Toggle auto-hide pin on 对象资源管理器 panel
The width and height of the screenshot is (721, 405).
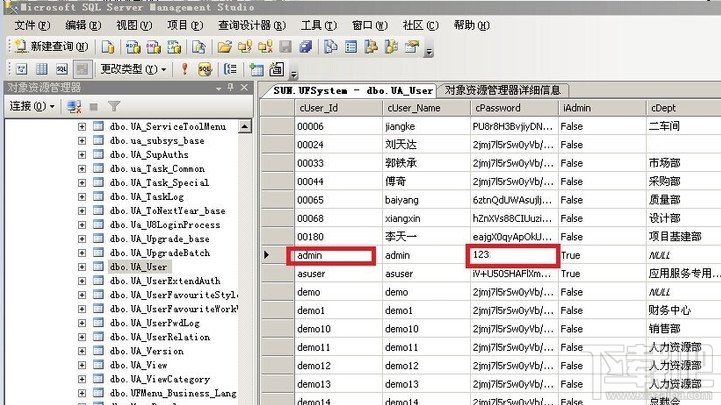point(231,87)
